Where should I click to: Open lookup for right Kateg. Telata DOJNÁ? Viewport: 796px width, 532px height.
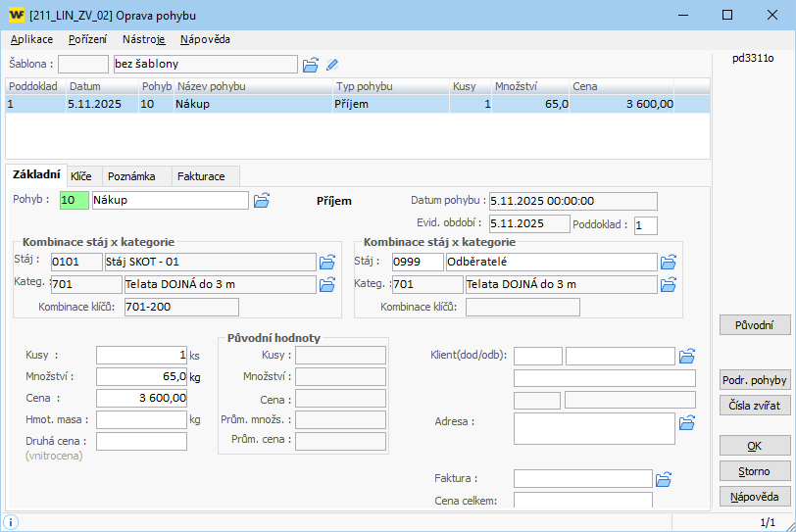pyautogui.click(x=669, y=285)
